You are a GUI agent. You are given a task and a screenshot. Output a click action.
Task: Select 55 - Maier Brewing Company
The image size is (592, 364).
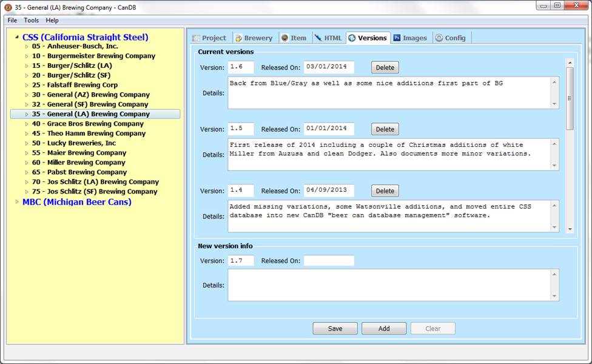pos(79,152)
